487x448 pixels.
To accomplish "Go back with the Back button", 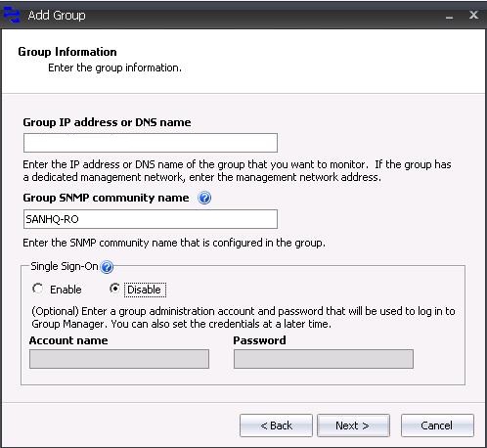I will 276,426.
